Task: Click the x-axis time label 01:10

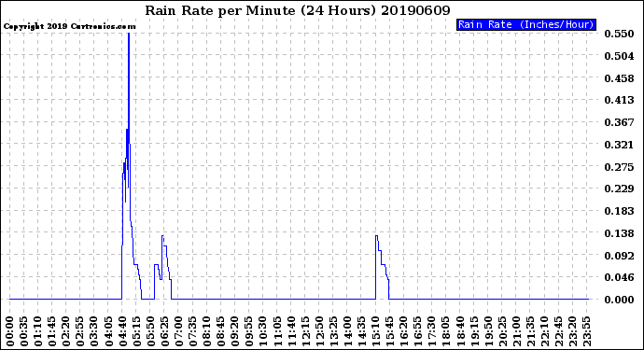Action: click(x=38, y=331)
